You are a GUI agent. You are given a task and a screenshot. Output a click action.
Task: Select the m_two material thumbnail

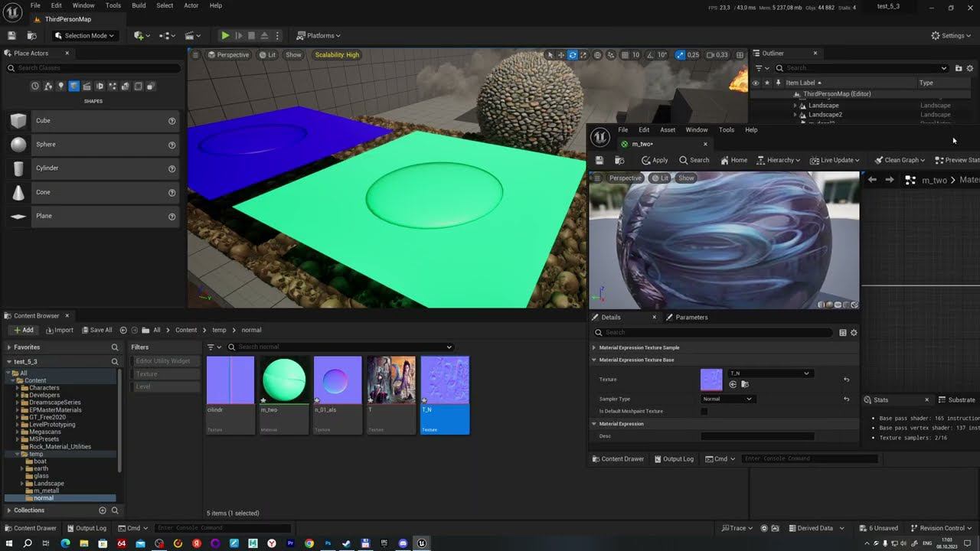click(x=284, y=380)
